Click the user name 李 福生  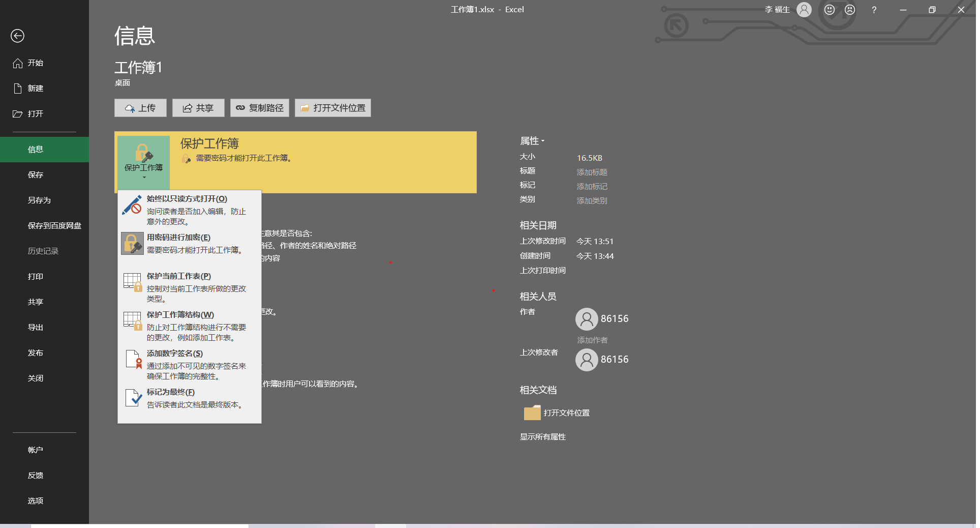(778, 10)
